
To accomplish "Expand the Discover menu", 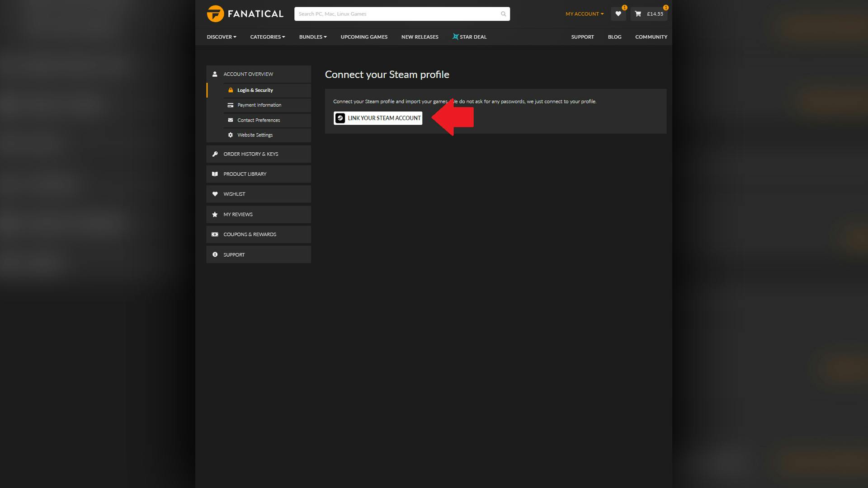I will [221, 37].
